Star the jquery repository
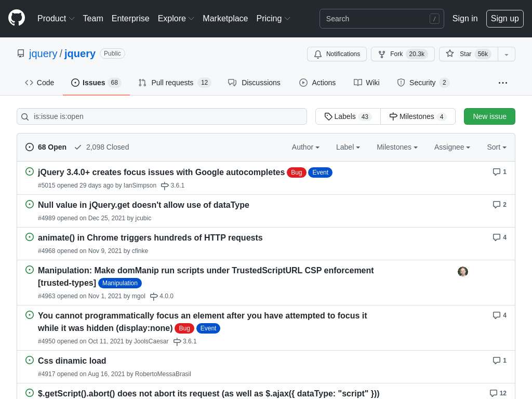The width and height of the screenshot is (532, 399). [x=468, y=54]
